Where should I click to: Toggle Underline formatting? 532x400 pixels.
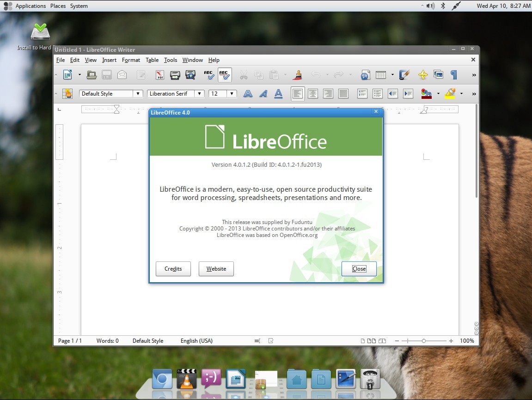(279, 94)
